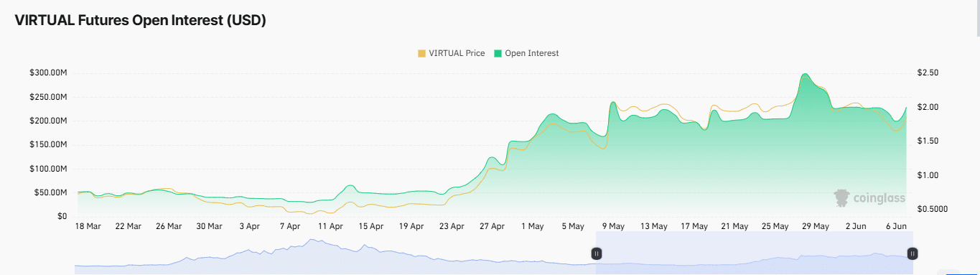Click the open interest peak near 29 May
The width and height of the screenshot is (980, 275).
[x=806, y=74]
